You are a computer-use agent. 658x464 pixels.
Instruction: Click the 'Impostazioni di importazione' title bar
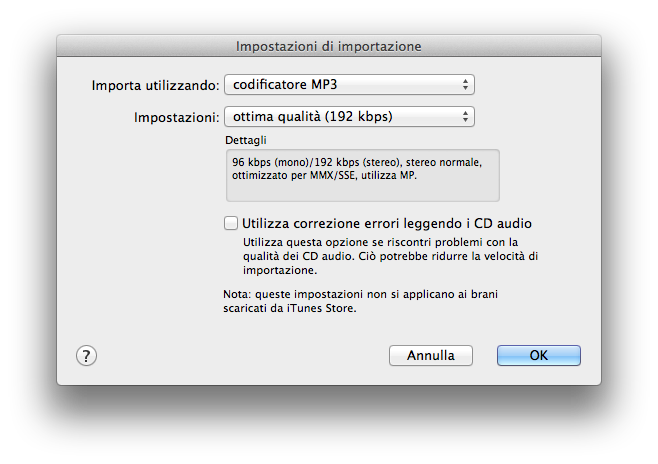coord(328,46)
